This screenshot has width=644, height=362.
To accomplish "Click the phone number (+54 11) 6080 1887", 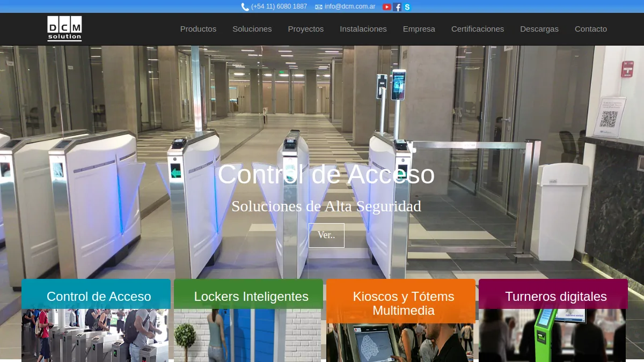I will (279, 6).
